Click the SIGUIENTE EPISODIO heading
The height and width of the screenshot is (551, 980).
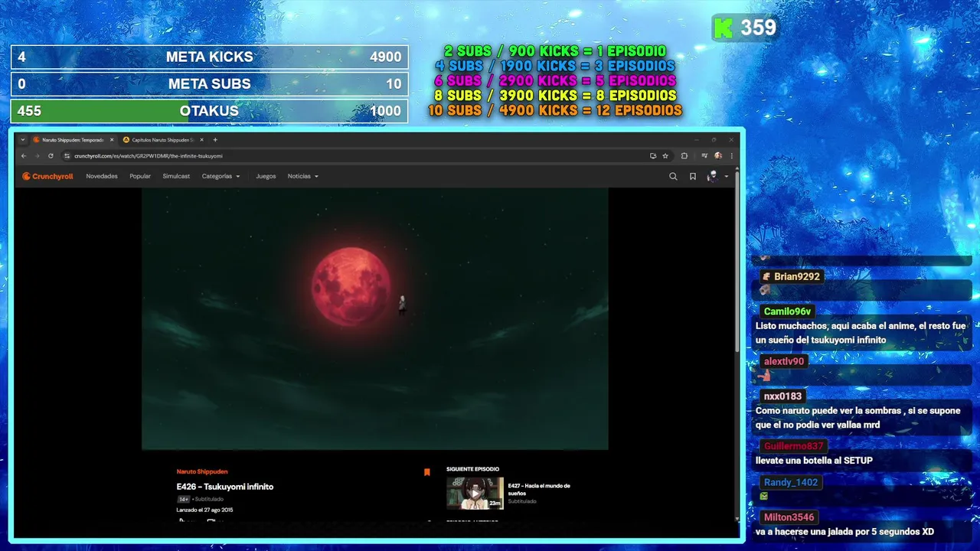tap(472, 469)
